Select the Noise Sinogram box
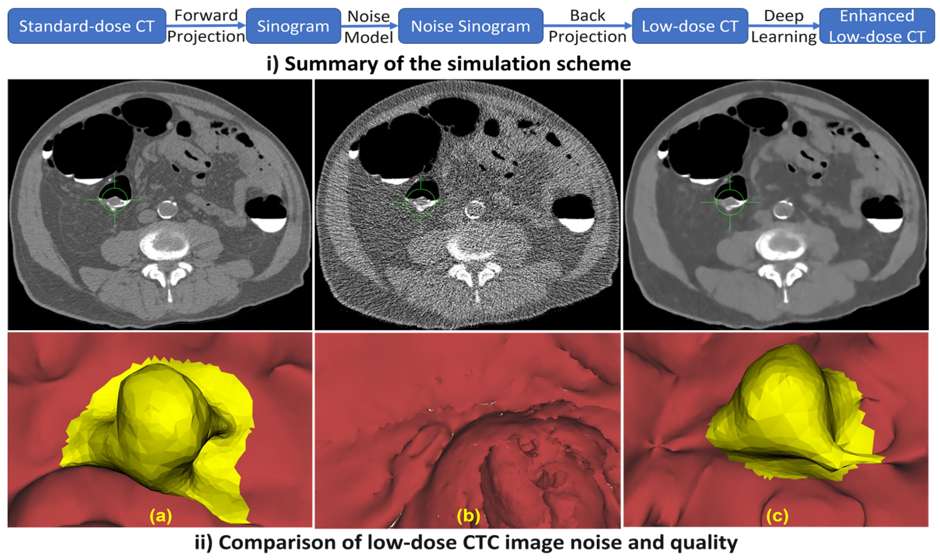This screenshot has width=940, height=560. [470, 26]
